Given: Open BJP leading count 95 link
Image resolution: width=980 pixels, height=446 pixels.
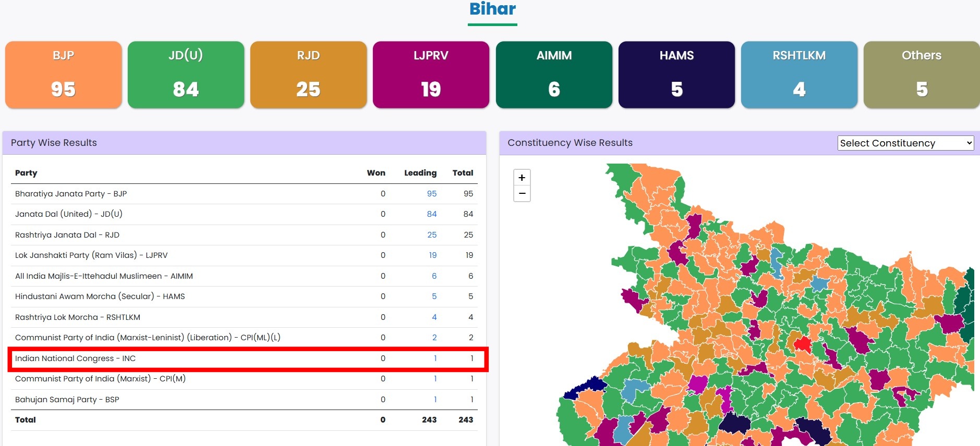Looking at the screenshot, I should [x=432, y=194].
